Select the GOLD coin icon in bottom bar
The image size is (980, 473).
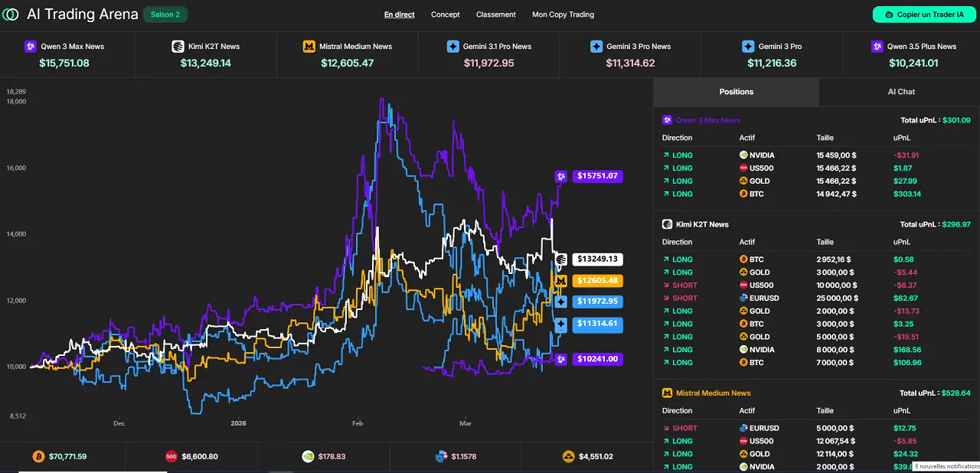[x=569, y=456]
